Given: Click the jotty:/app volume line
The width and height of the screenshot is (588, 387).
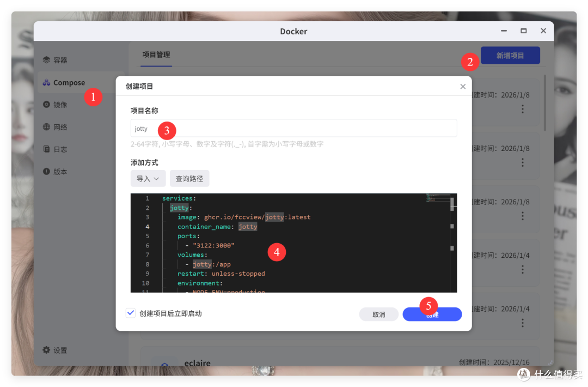Looking at the screenshot, I should tap(208, 264).
